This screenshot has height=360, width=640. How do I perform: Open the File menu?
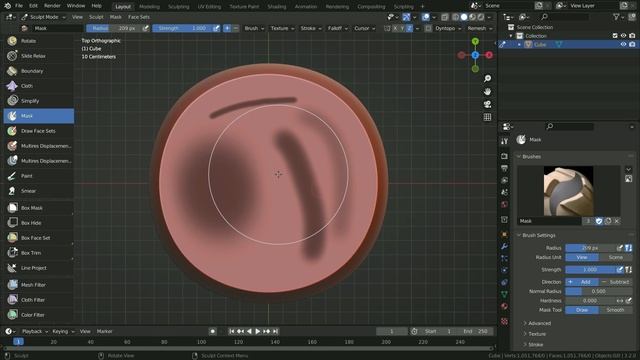(19, 6)
